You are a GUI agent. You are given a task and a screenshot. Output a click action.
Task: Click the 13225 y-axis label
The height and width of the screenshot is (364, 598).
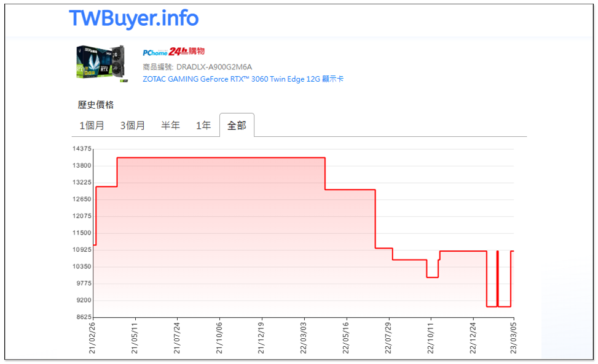point(82,182)
